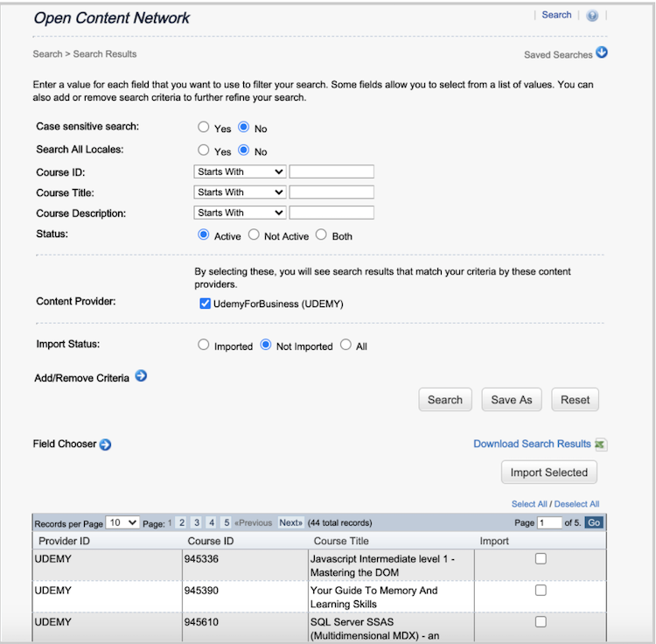Select Imported import status option
This screenshot has width=656, height=644.
[x=204, y=346]
